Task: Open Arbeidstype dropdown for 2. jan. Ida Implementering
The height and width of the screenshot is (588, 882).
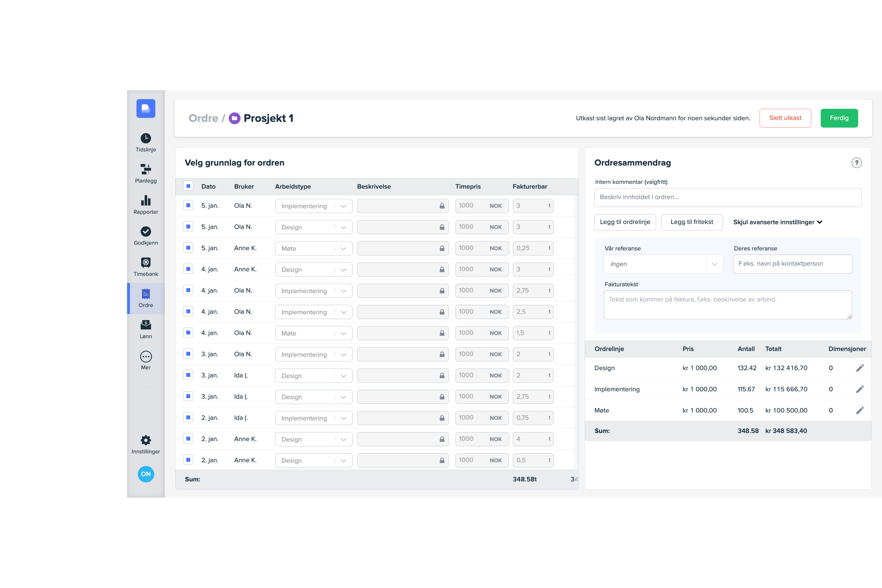Action: pyautogui.click(x=313, y=418)
